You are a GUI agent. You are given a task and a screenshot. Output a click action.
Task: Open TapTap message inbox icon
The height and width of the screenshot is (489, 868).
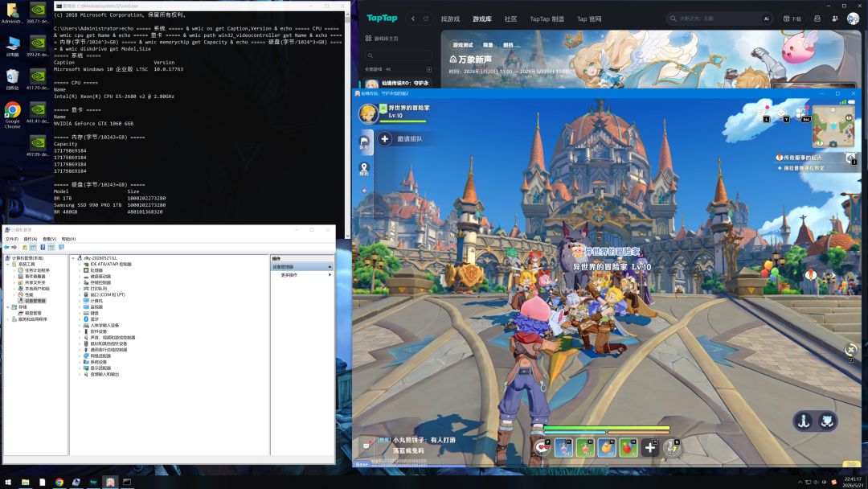(x=817, y=18)
